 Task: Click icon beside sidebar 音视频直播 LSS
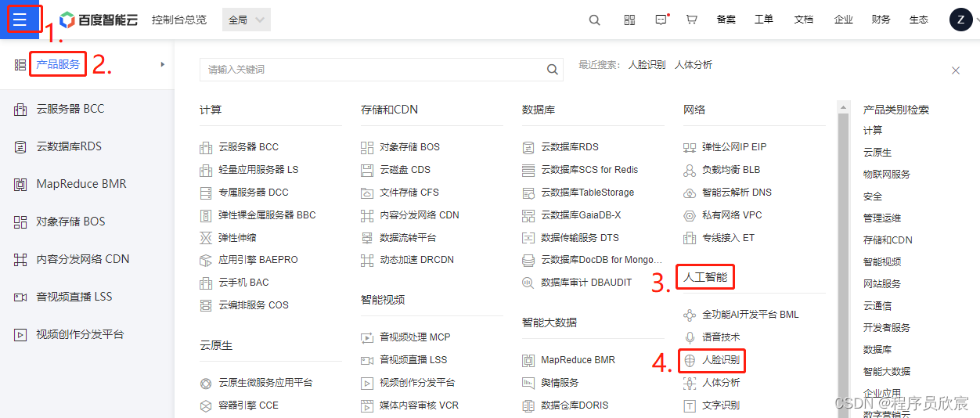(x=20, y=297)
